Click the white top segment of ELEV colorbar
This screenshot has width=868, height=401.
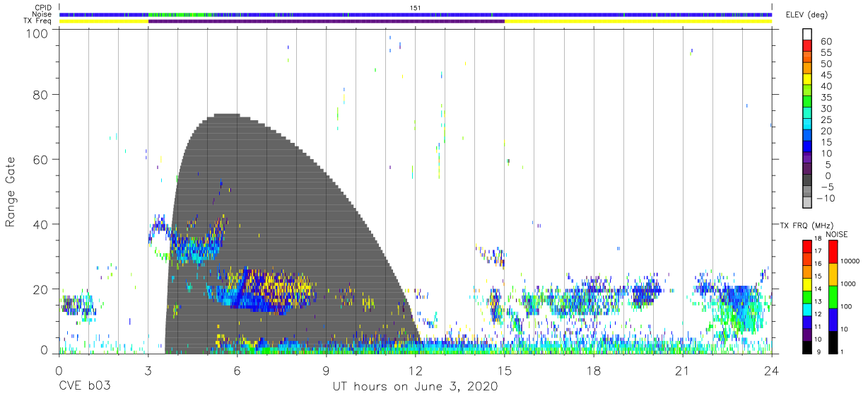point(808,35)
